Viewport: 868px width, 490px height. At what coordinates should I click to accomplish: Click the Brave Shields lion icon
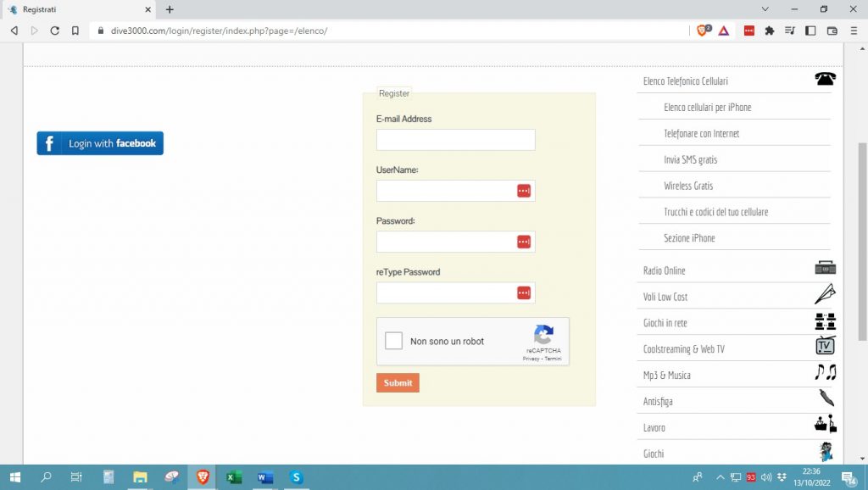[703, 31]
